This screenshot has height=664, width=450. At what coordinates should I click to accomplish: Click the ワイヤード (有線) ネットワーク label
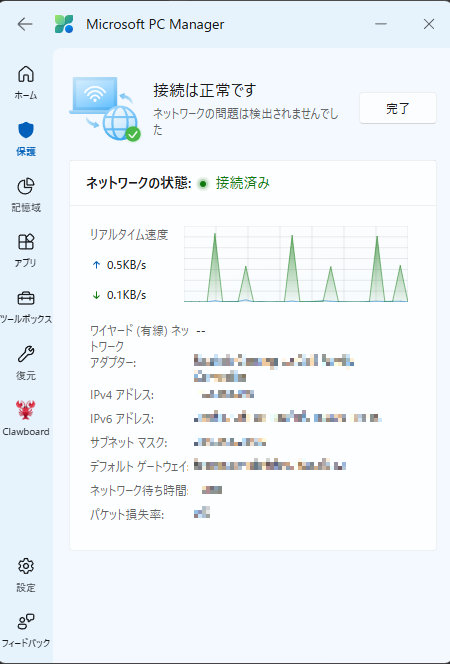click(139, 338)
